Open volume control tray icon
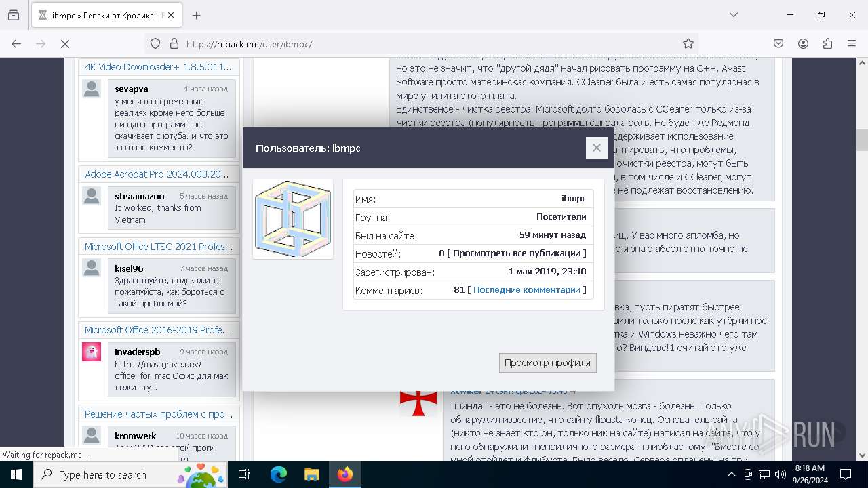Viewport: 868px width, 488px height. coord(781,474)
